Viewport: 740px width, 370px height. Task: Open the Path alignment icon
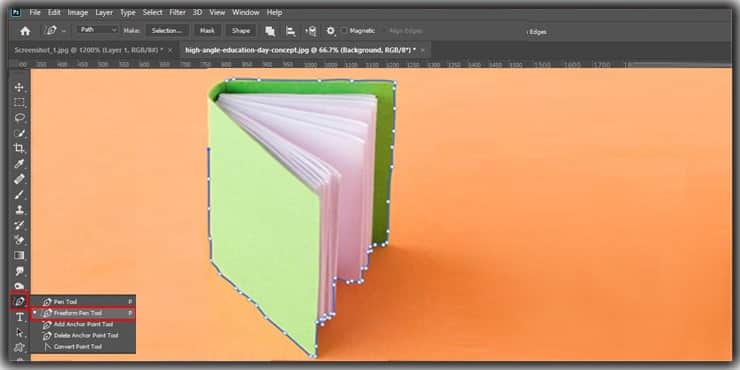(x=291, y=31)
